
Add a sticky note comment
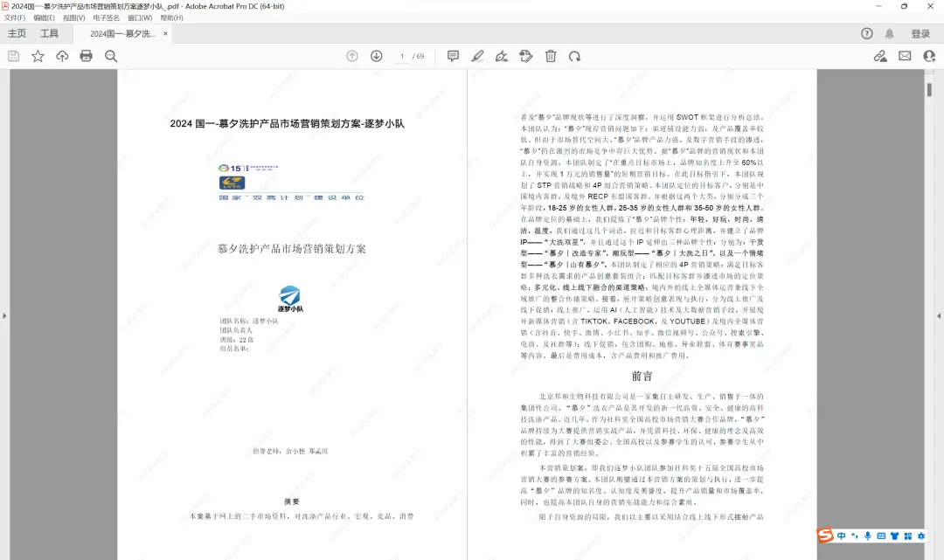tap(453, 56)
